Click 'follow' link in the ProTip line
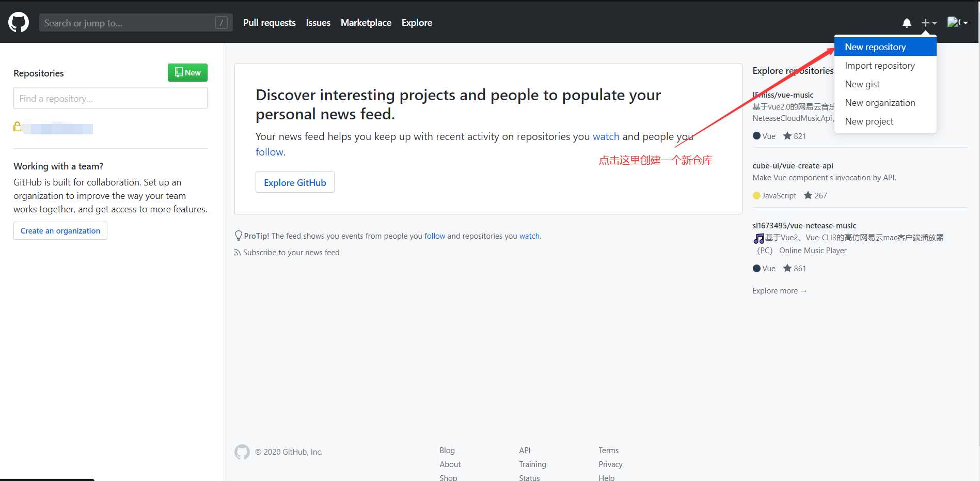This screenshot has width=980, height=481. [435, 236]
